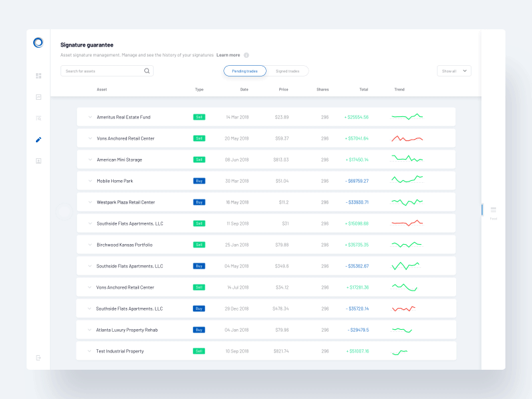Click the company logo at top left
This screenshot has height=399, width=532.
coord(38,42)
